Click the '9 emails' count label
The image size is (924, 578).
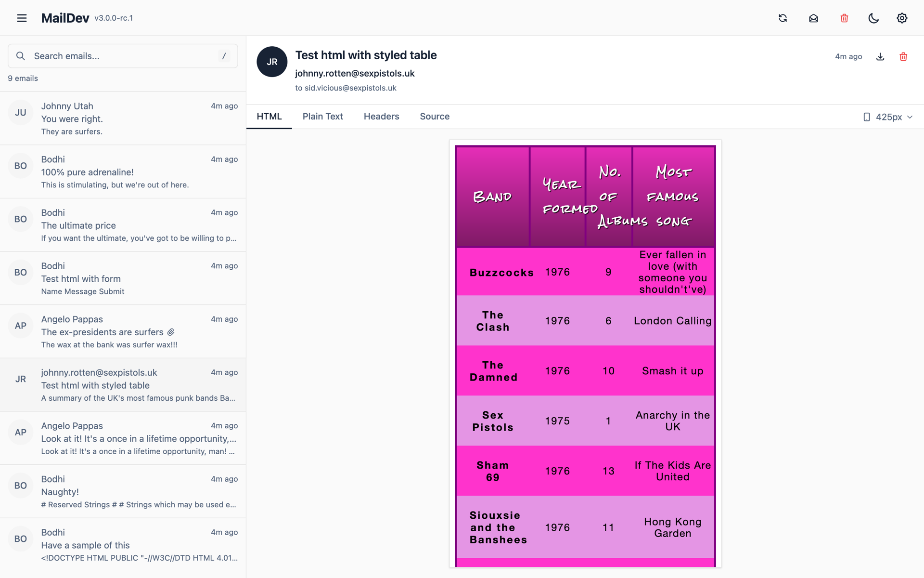tap(23, 78)
